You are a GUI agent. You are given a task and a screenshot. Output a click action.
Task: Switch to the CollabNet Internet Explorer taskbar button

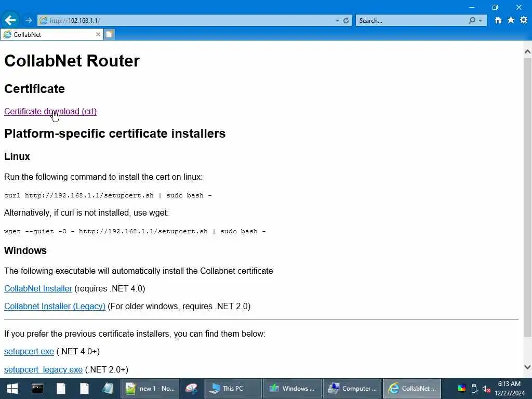click(x=412, y=389)
